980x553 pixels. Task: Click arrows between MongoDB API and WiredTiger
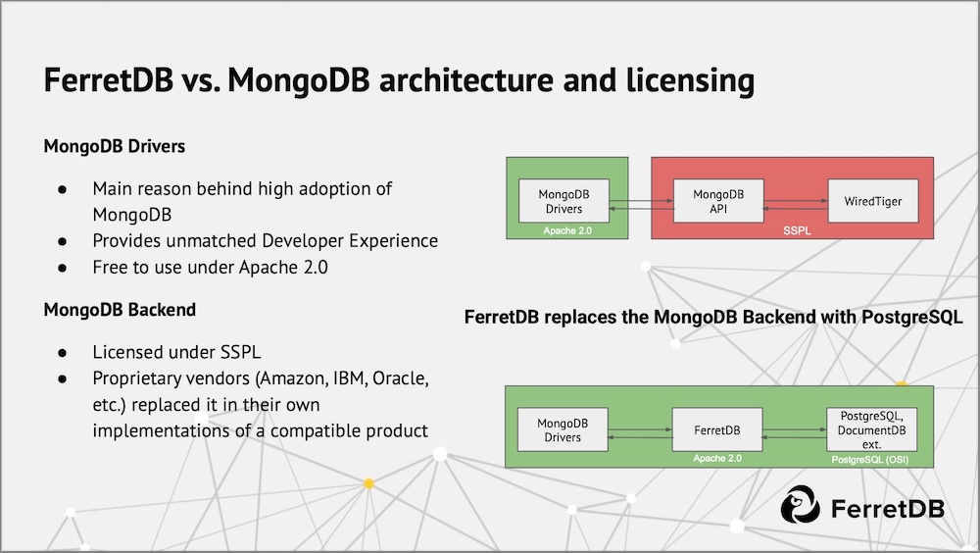coord(796,205)
